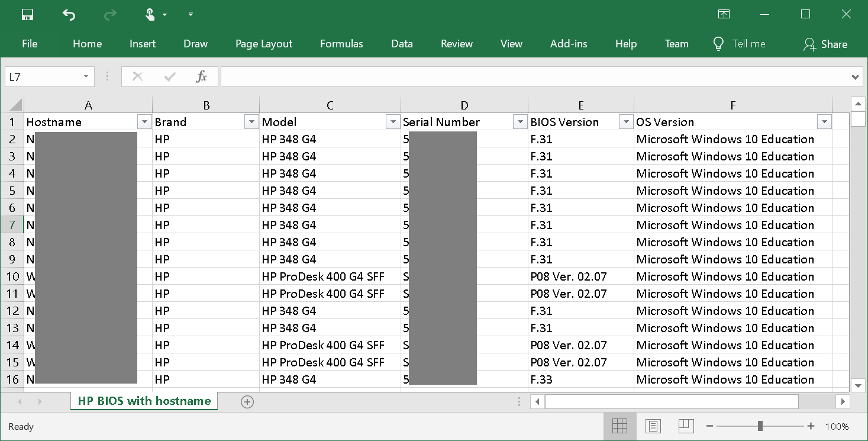
Task: Open the BIOS Version filter dropdown
Action: [x=626, y=122]
